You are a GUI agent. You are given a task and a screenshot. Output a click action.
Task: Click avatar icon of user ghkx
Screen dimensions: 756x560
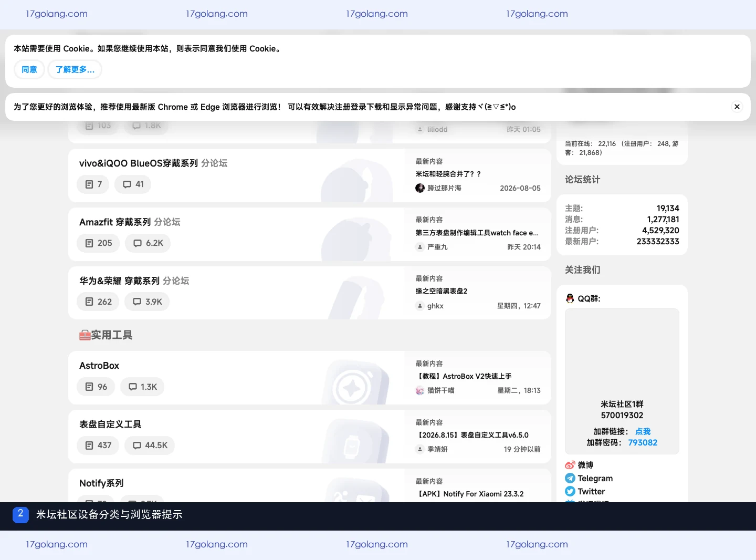(x=420, y=306)
